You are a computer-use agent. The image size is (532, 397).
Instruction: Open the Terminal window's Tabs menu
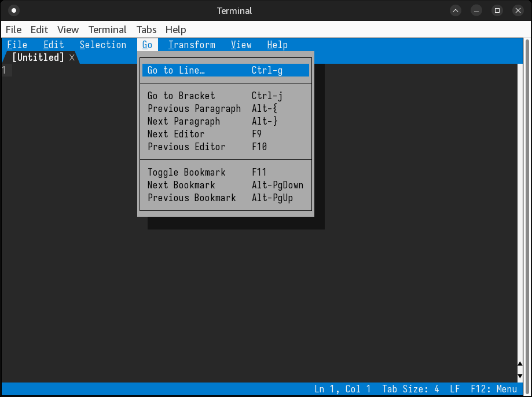(146, 30)
